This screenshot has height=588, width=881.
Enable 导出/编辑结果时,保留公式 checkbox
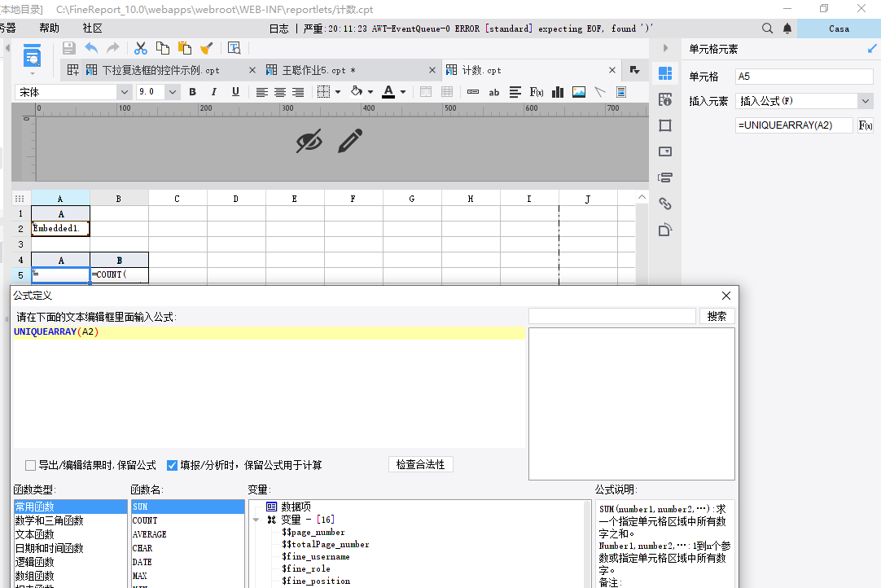click(31, 466)
